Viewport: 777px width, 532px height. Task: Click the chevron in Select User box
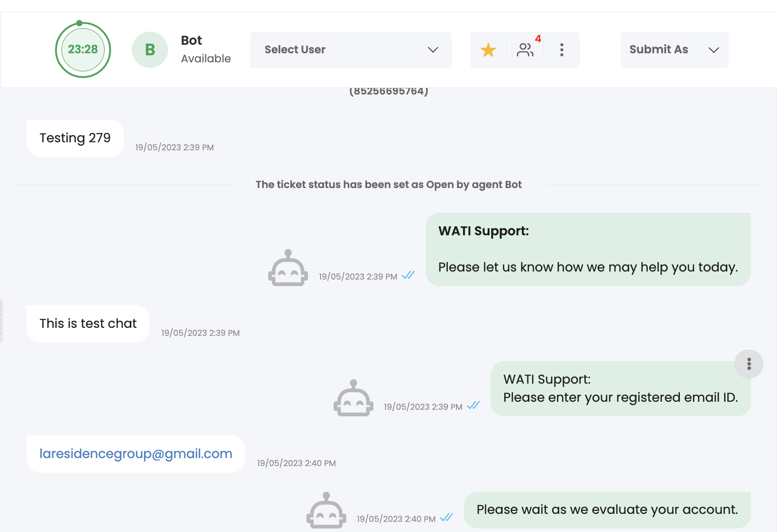click(433, 50)
